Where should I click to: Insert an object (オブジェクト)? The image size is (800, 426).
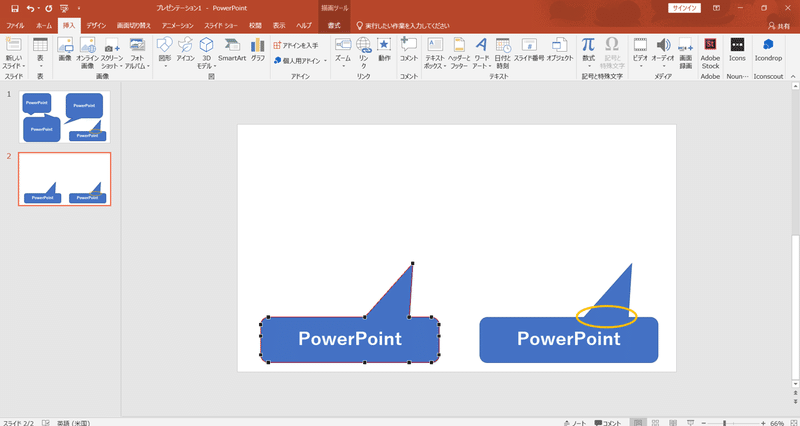pyautogui.click(x=560, y=50)
